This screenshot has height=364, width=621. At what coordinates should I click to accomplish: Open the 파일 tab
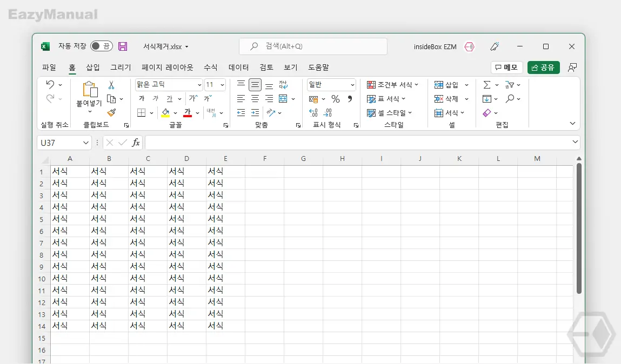click(x=49, y=68)
